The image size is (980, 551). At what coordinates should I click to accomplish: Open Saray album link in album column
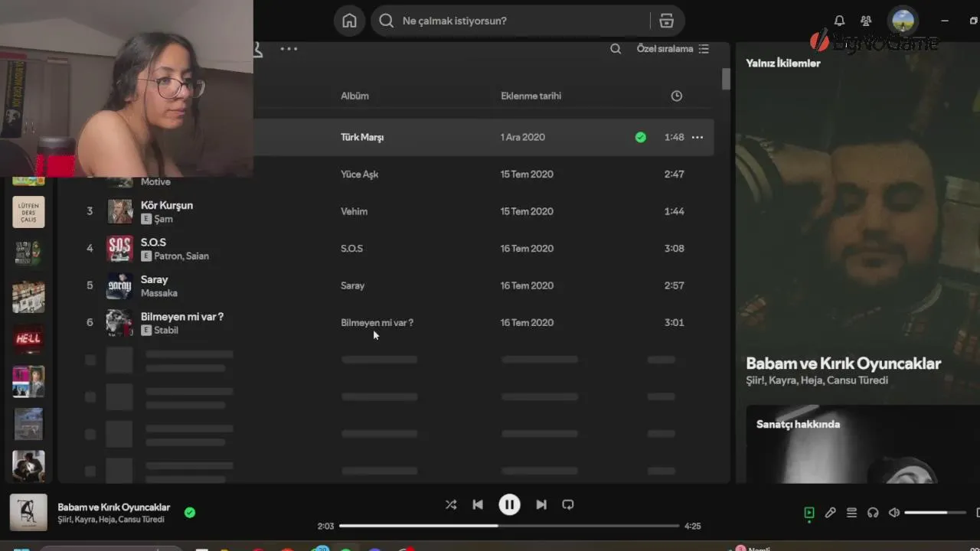point(352,285)
